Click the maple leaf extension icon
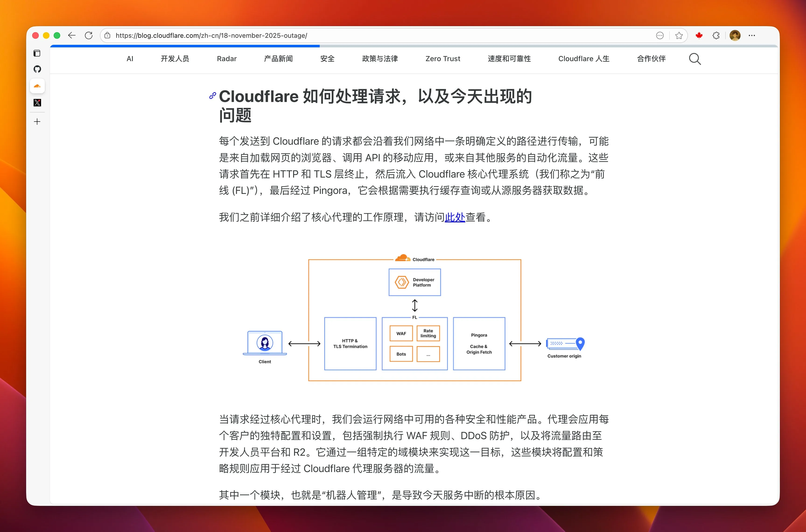 pyautogui.click(x=699, y=35)
